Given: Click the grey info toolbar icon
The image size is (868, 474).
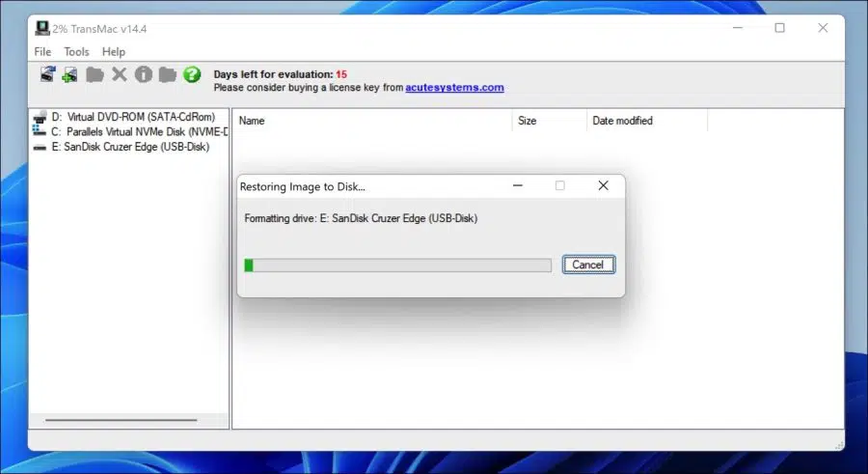Looking at the screenshot, I should (x=144, y=74).
